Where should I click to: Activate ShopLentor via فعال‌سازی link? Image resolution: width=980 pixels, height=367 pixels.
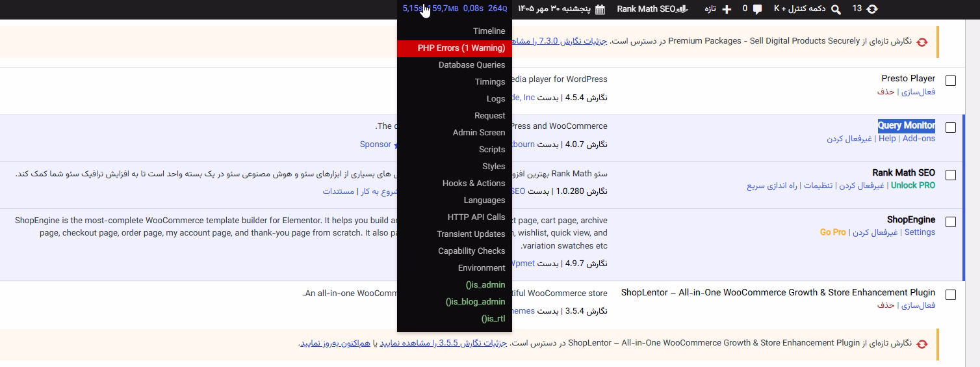point(918,305)
